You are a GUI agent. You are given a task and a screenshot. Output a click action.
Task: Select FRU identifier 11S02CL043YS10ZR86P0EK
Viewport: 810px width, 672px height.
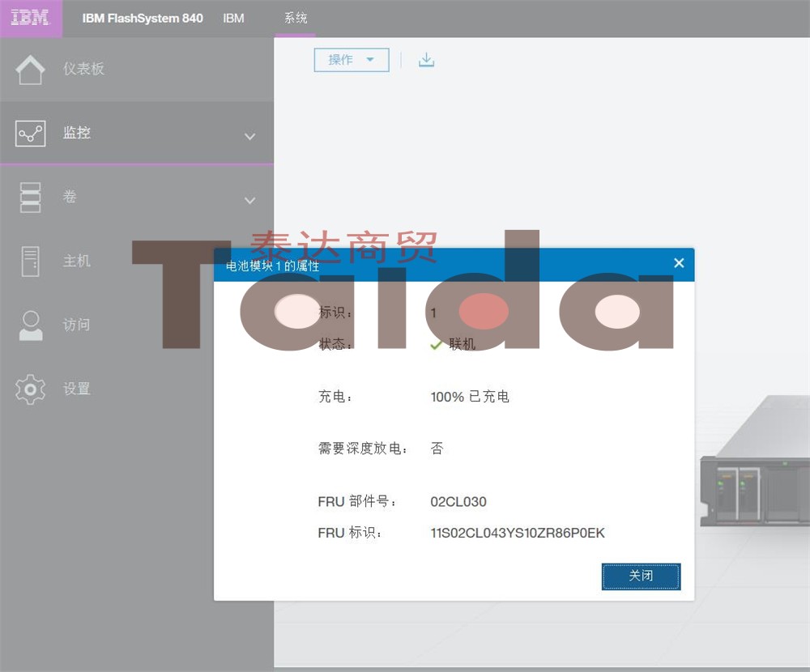coord(518,533)
